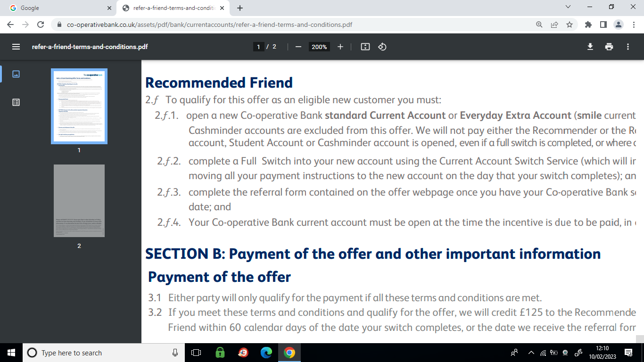Open the network Wi-Fi tray icon
The image size is (644, 362).
point(543,353)
